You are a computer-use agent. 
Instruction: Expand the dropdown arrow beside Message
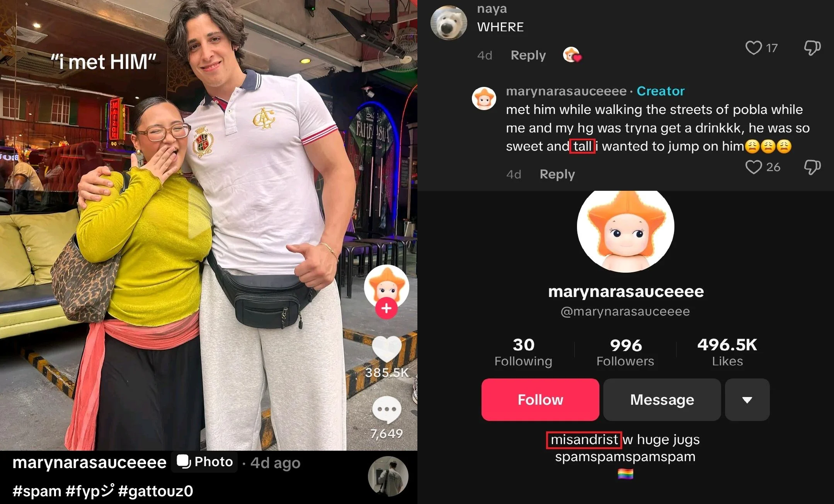pyautogui.click(x=747, y=400)
